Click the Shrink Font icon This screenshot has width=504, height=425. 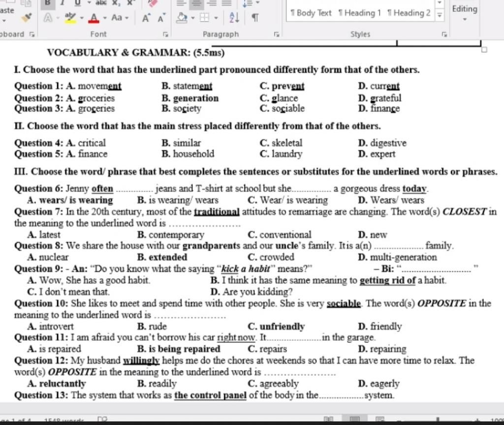tap(161, 18)
